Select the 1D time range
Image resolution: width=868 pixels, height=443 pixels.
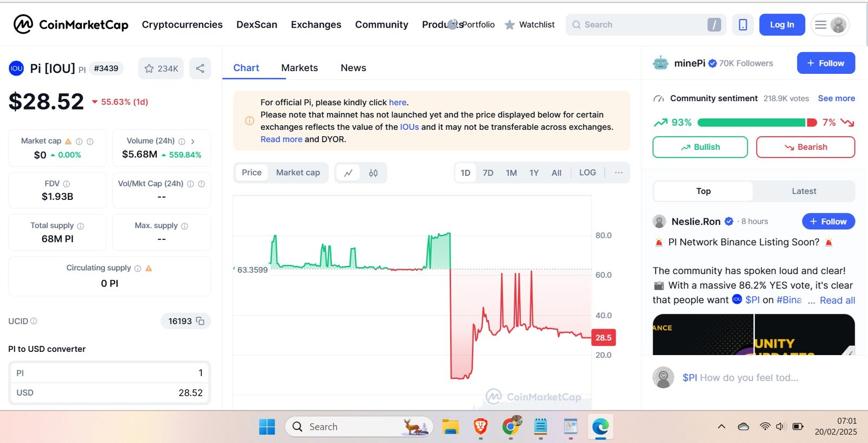click(465, 173)
